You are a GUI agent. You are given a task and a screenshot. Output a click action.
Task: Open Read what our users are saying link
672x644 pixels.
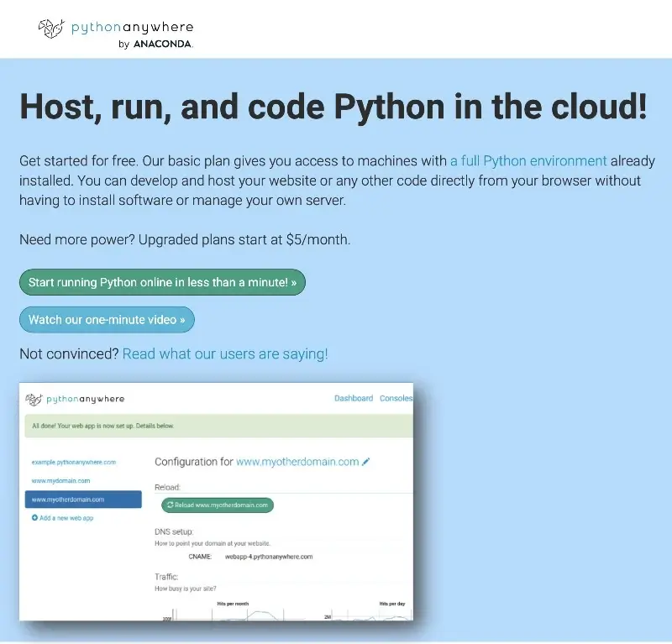tap(225, 353)
